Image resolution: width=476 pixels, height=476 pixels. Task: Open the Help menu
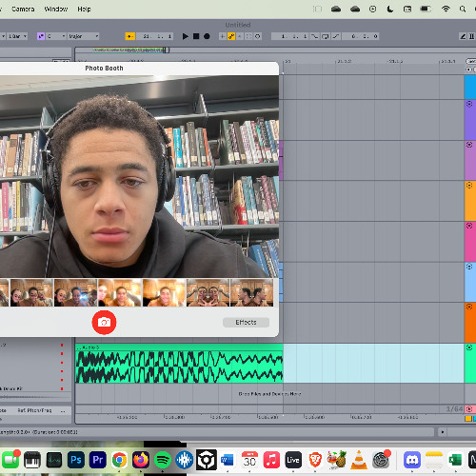coord(84,10)
